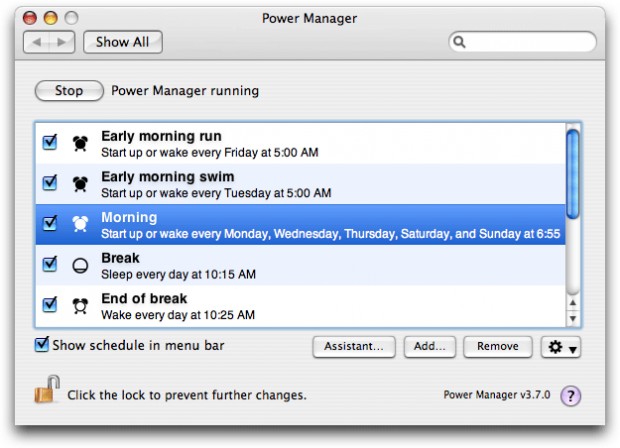Select the Early morning swim title
This screenshot has width=620, height=448.
click(168, 177)
